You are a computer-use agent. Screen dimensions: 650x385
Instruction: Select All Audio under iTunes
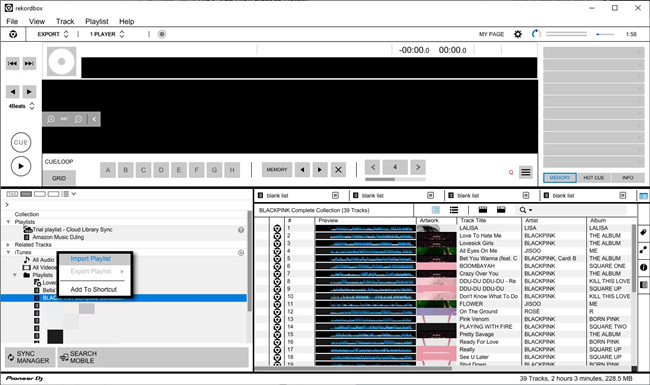pos(43,260)
